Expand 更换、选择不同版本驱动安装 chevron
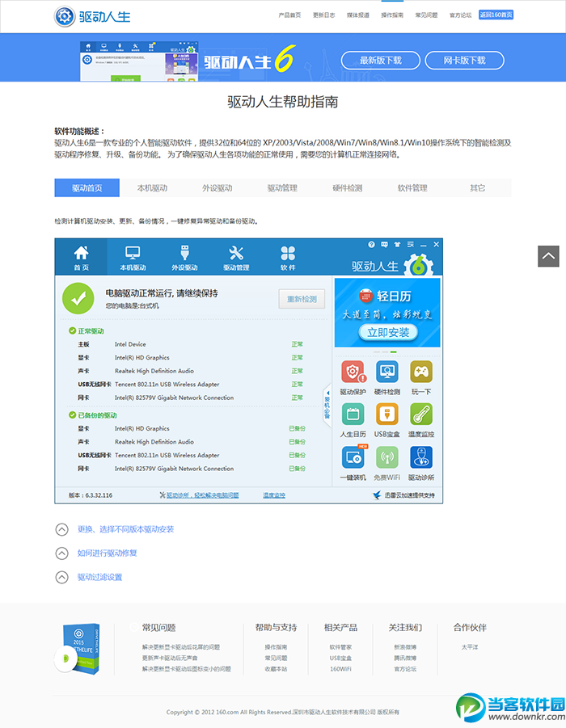This screenshot has width=566, height=728. pos(61,529)
